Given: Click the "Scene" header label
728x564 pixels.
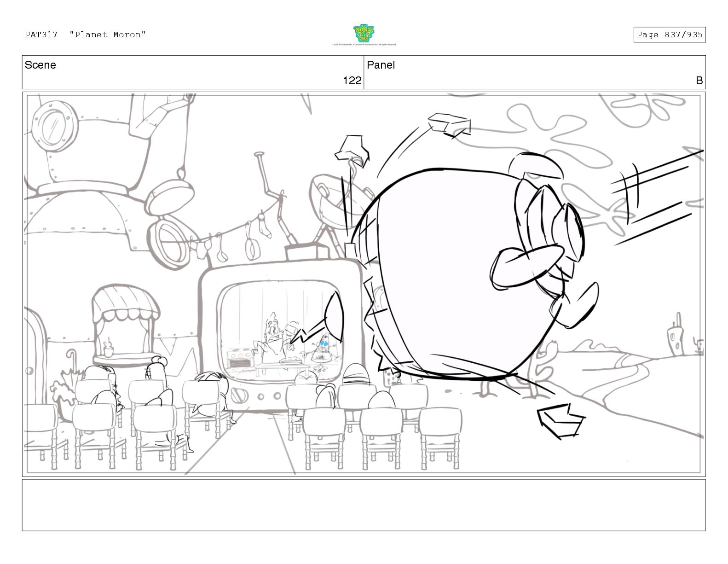Looking at the screenshot, I should (40, 65).
